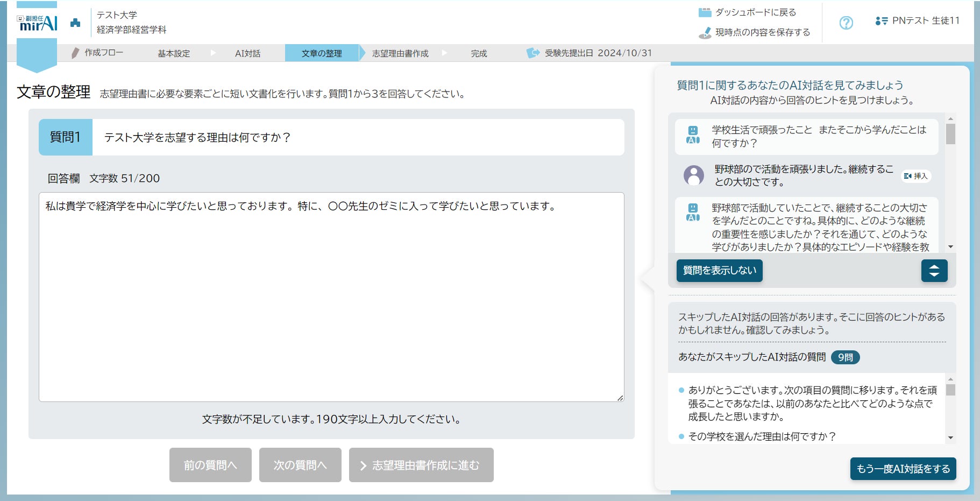This screenshot has height=501, width=980.
Task: Click the user avatar beside the 野球部 answer
Action: 694,175
